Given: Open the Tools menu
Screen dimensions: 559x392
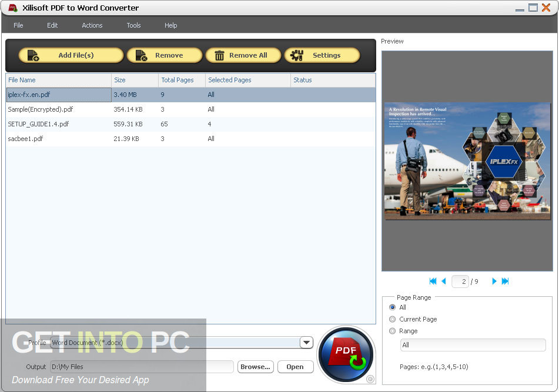Looking at the screenshot, I should click(x=133, y=25).
